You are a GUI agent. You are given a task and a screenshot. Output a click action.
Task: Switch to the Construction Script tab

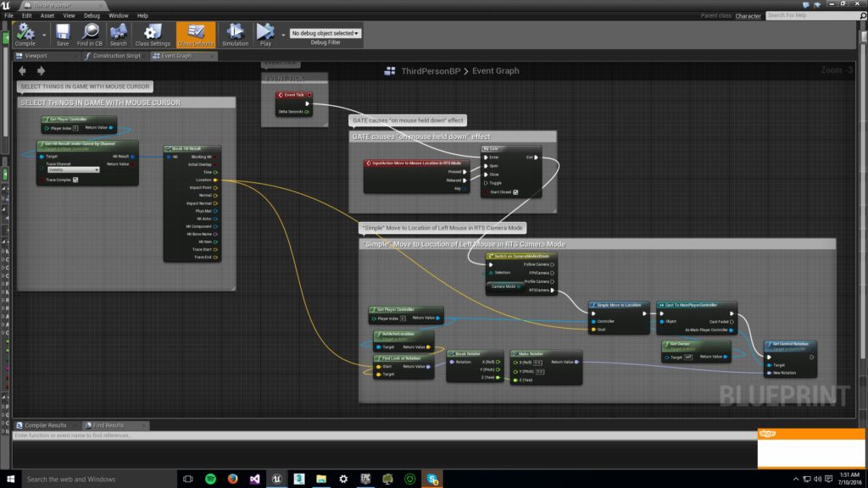pos(116,56)
